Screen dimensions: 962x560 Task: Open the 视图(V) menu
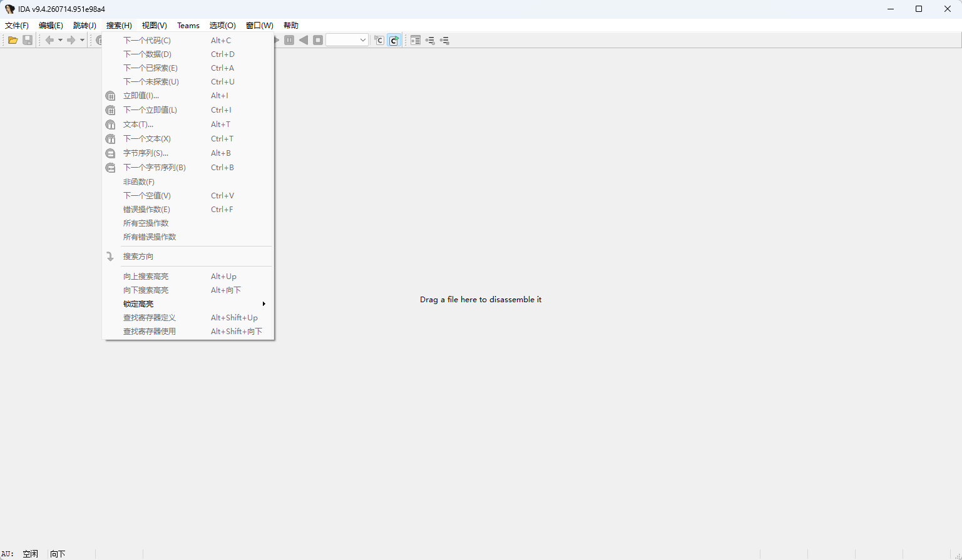154,26
